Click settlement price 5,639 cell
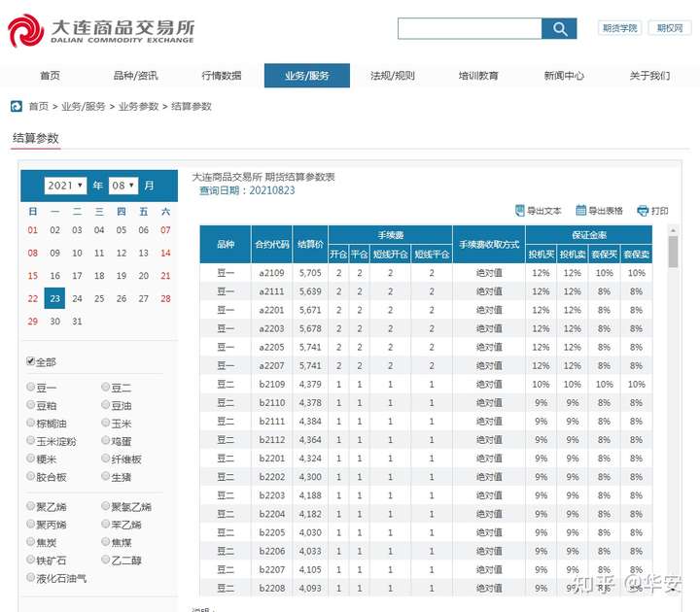 pyautogui.click(x=310, y=291)
